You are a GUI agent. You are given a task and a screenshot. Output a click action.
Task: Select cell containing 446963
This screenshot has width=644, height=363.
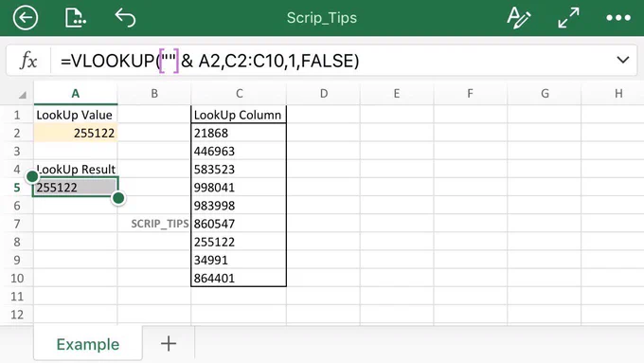click(239, 151)
